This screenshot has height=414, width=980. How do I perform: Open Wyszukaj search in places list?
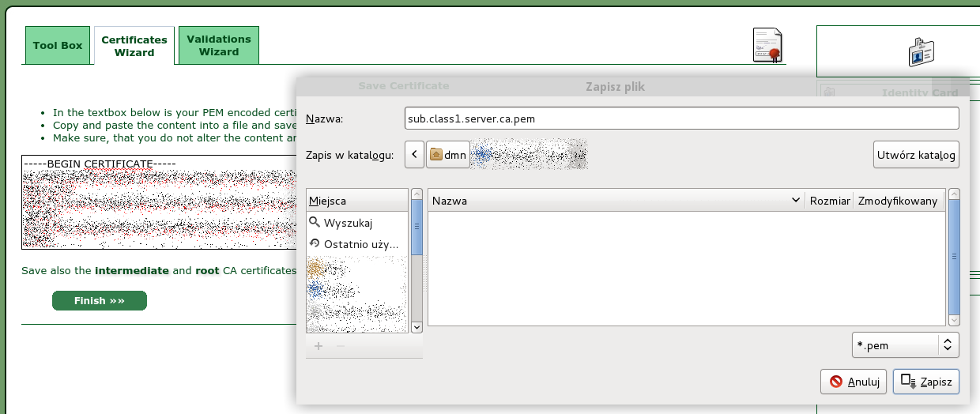(x=347, y=223)
